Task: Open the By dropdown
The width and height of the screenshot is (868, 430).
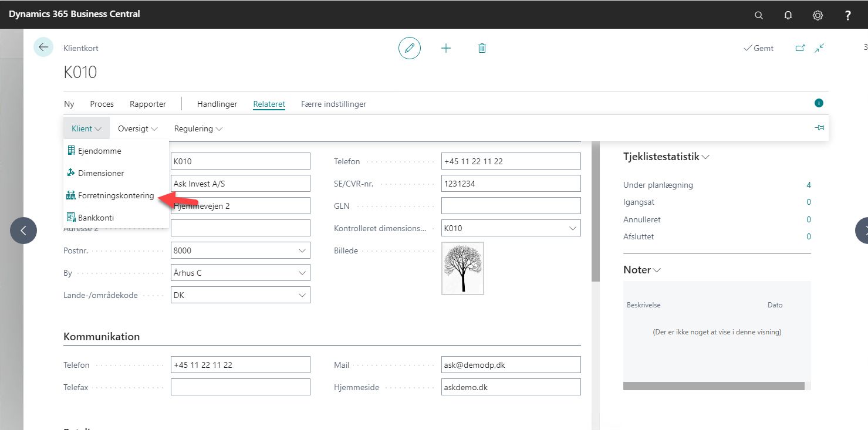Action: tap(303, 273)
